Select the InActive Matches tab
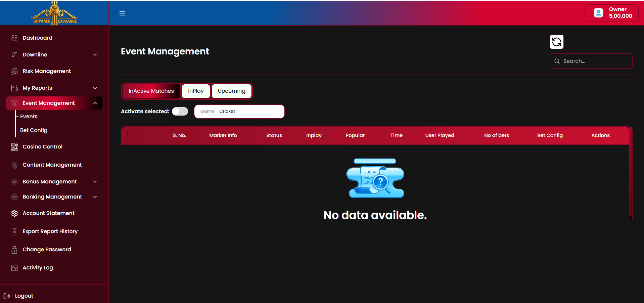Image resolution: width=644 pixels, height=303 pixels. (151, 91)
